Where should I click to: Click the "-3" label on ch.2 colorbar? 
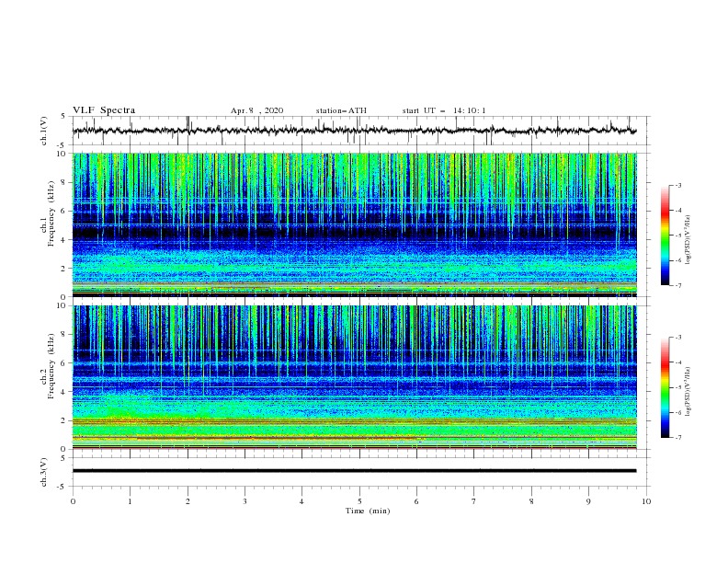(x=677, y=338)
